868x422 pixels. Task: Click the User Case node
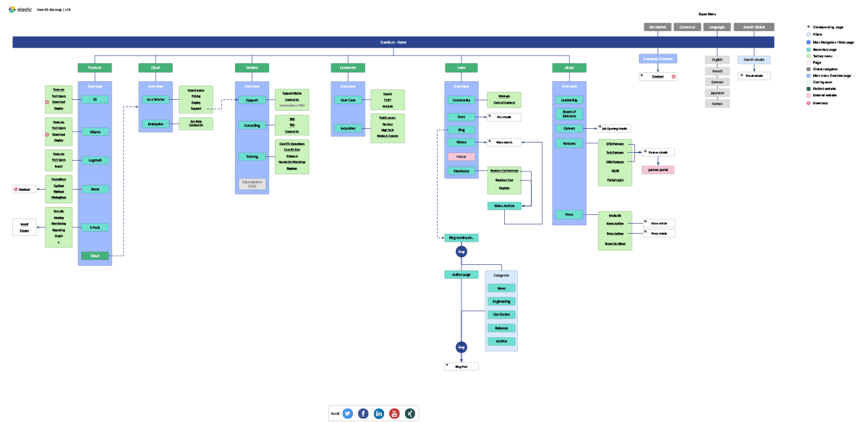(x=348, y=100)
